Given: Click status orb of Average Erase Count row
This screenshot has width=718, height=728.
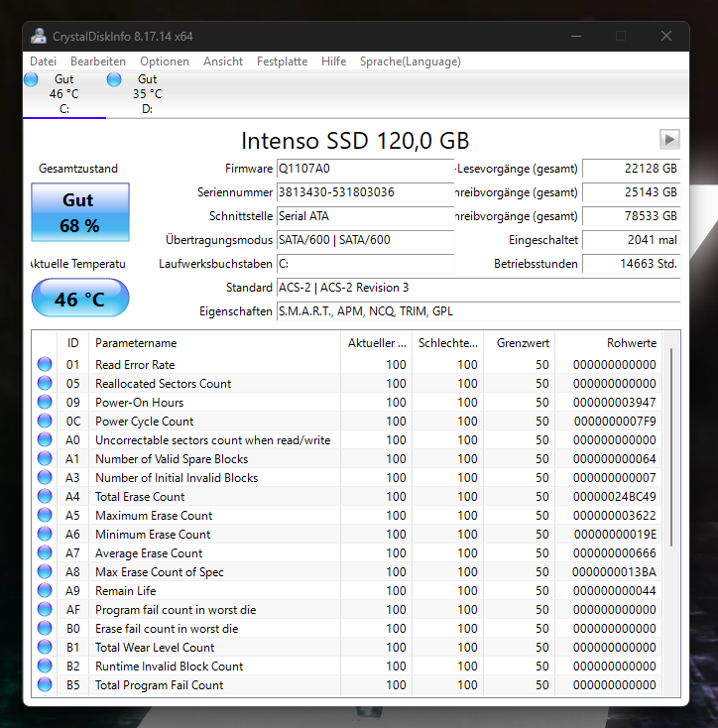Looking at the screenshot, I should coord(45,553).
